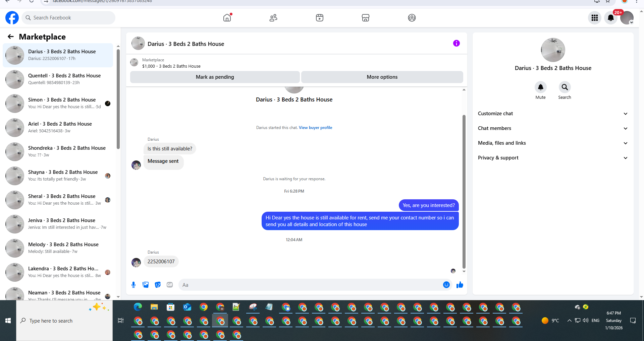This screenshot has width=644, height=341.
Task: Open the notifications bell icon
Action: click(x=611, y=18)
